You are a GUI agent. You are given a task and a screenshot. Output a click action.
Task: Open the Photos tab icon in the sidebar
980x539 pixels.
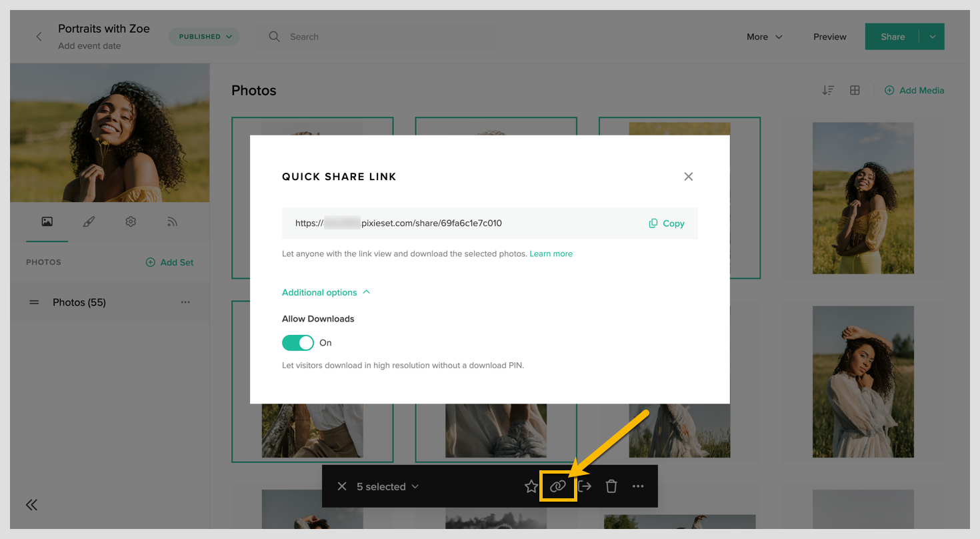pos(47,221)
